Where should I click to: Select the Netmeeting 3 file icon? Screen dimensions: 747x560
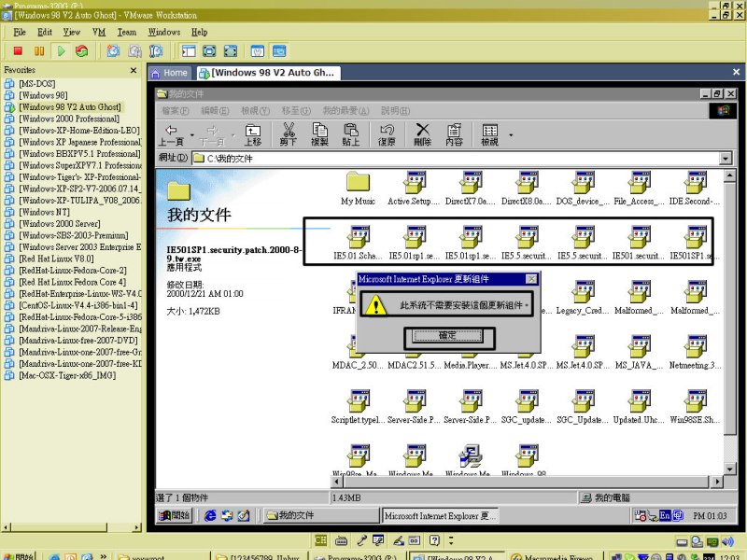[696, 353]
